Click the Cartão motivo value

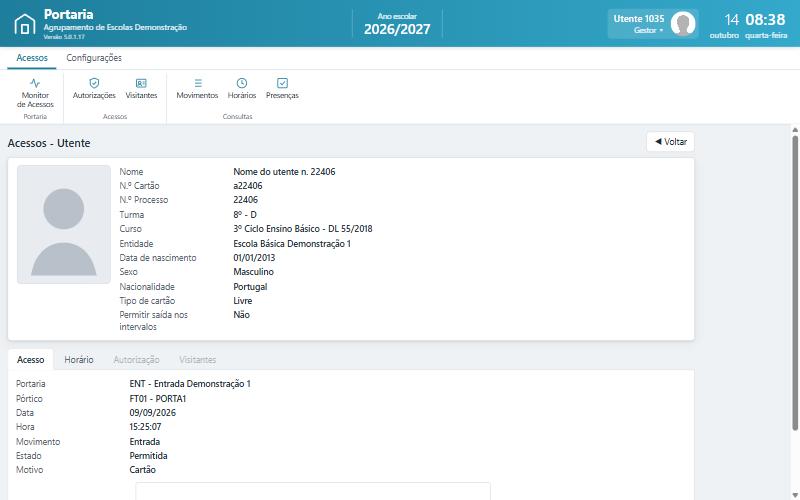142,469
